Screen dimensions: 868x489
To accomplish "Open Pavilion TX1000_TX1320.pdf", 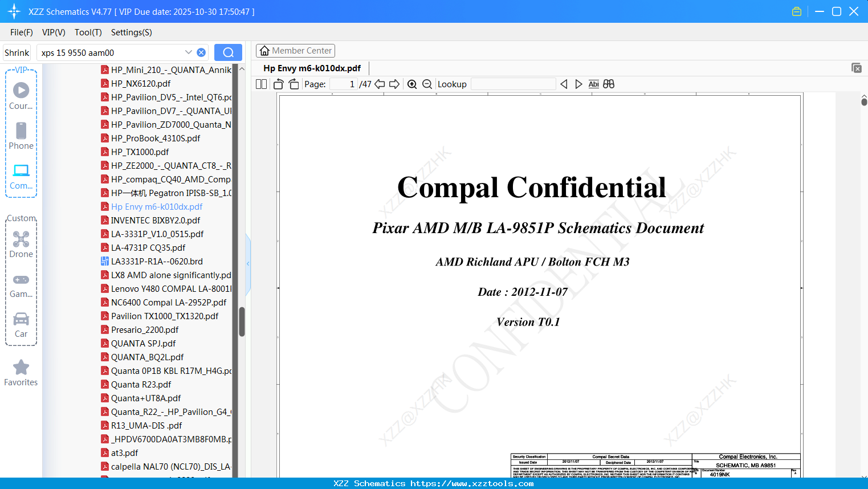I will tap(165, 316).
